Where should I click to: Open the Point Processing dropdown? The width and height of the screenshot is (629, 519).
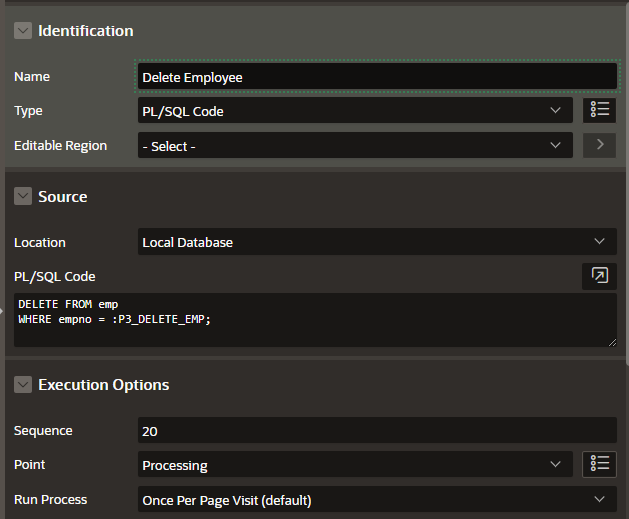355,464
